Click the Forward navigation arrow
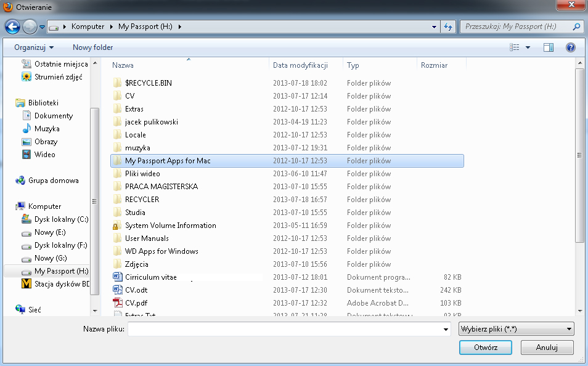The width and height of the screenshot is (588, 366). coord(30,26)
